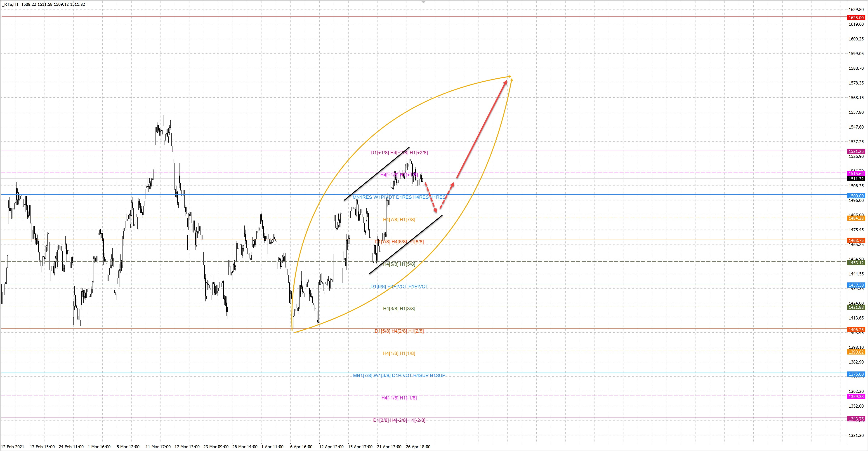
Task: Click the '26 Apr 18:00' date on time axis
Action: pyautogui.click(x=418, y=447)
